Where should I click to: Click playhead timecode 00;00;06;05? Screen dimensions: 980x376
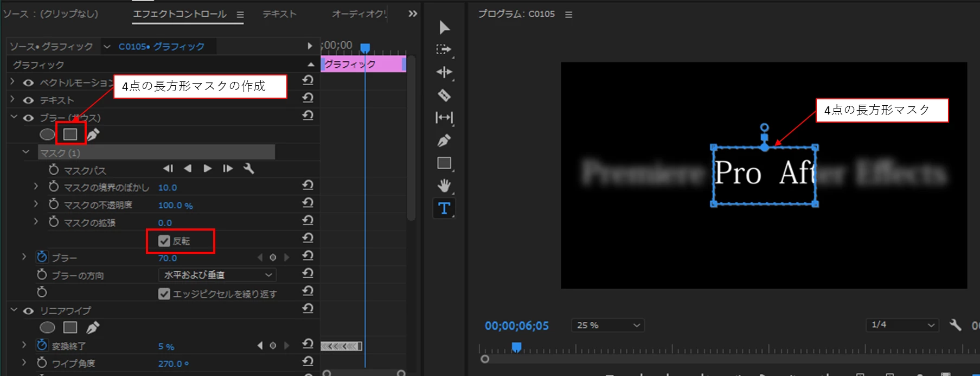[517, 326]
